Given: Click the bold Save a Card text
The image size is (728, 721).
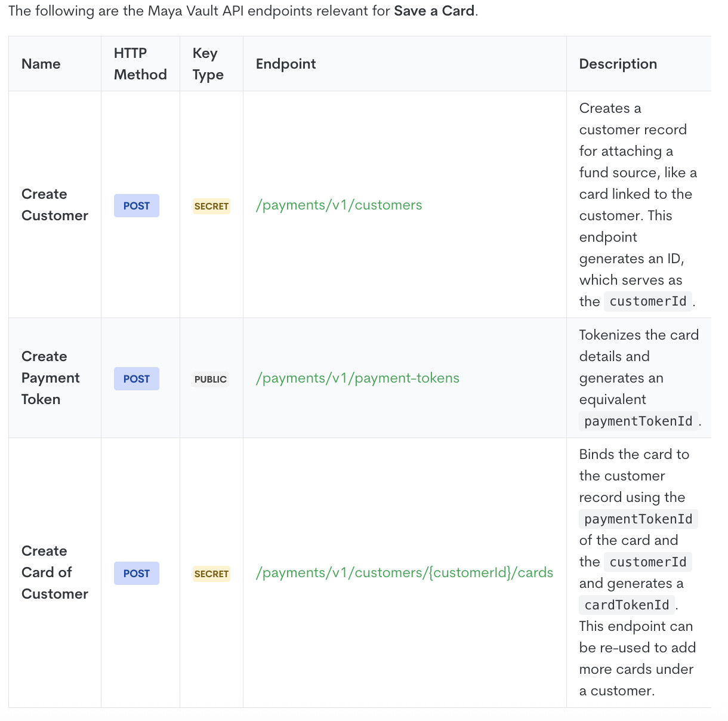Looking at the screenshot, I should [x=434, y=11].
